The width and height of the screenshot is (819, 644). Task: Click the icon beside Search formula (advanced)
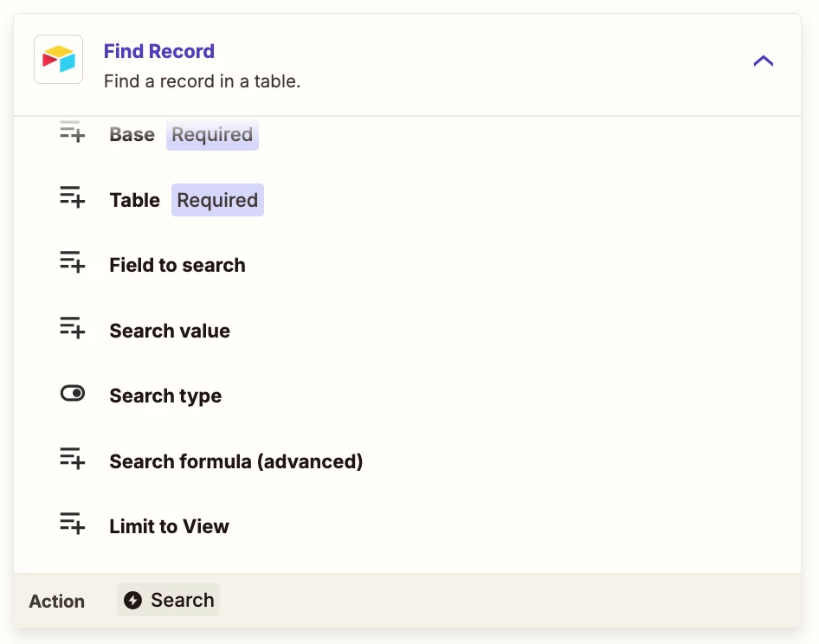(72, 459)
